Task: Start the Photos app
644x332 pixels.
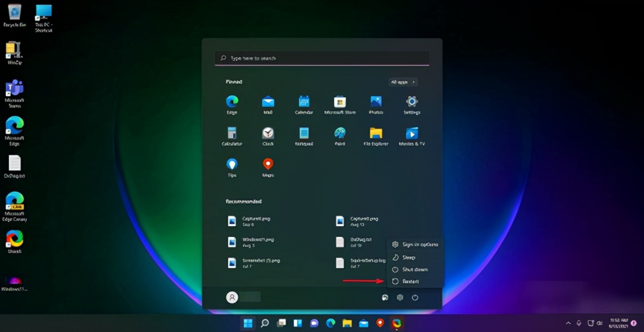Action: (376, 104)
